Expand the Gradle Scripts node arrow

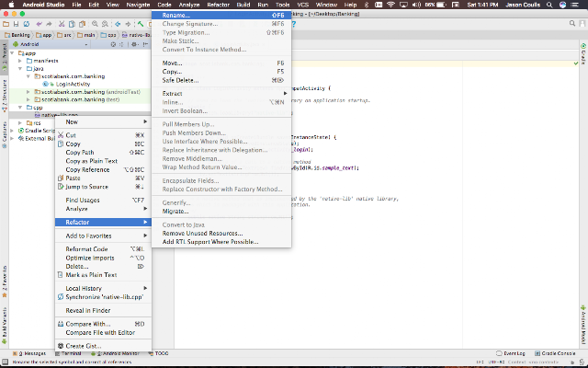(12, 131)
